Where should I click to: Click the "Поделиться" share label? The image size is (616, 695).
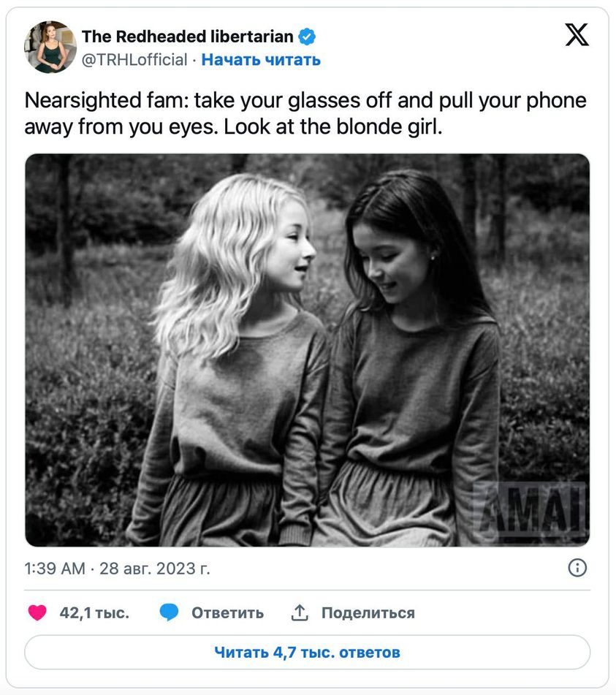point(368,612)
